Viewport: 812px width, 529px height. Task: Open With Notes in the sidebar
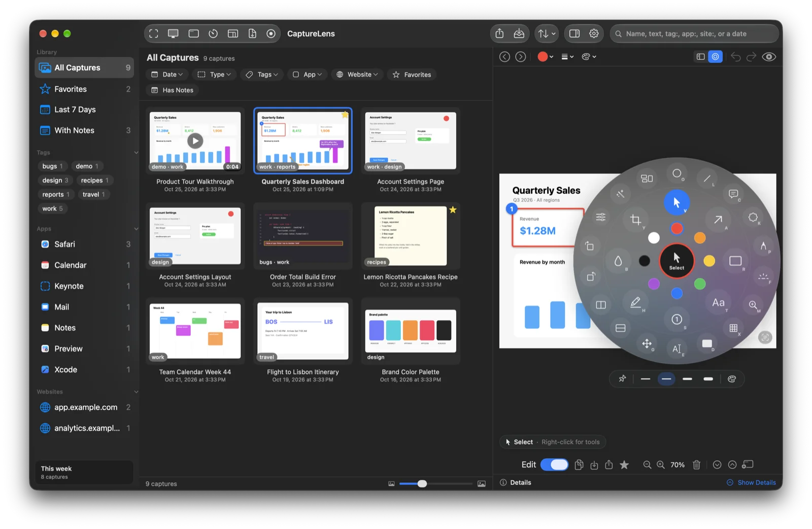84,130
